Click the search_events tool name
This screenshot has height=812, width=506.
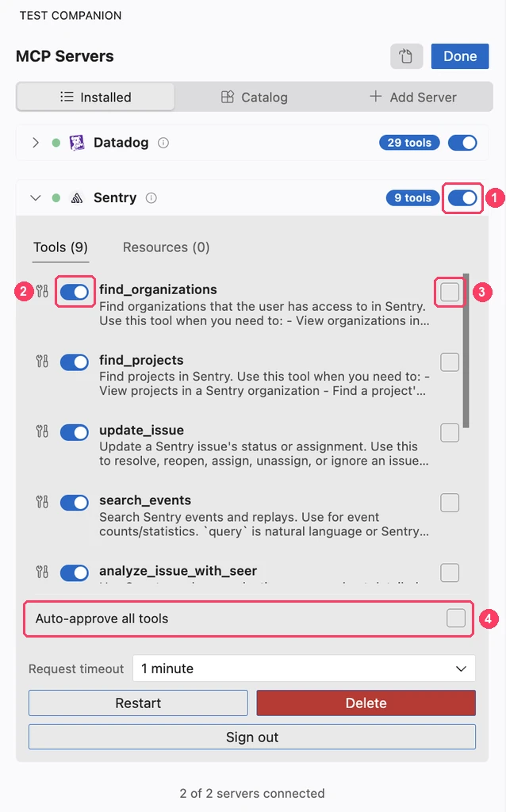pyautogui.click(x=145, y=500)
